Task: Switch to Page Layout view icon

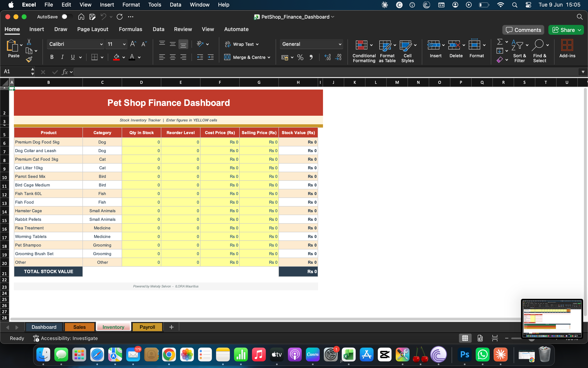Action: pyautogui.click(x=480, y=338)
